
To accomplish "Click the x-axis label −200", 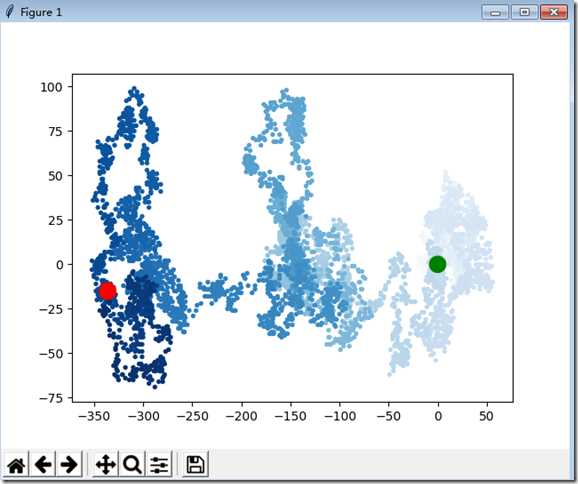I will 241,417.
